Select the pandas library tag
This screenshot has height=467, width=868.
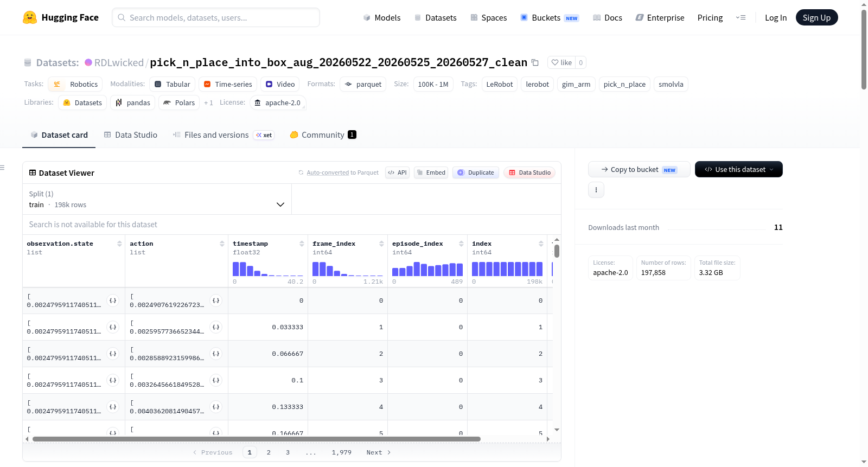click(133, 103)
